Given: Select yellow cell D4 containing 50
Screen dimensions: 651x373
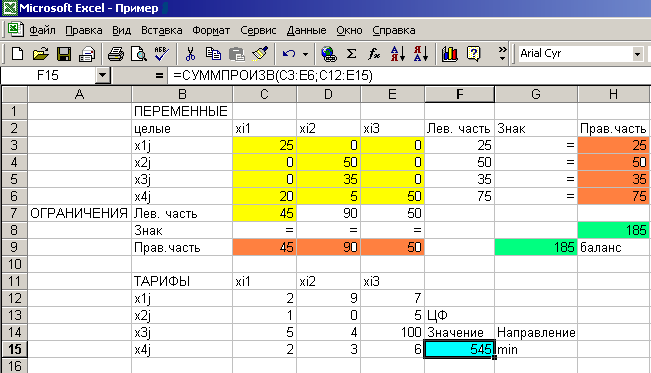Looking at the screenshot, I should point(328,162).
